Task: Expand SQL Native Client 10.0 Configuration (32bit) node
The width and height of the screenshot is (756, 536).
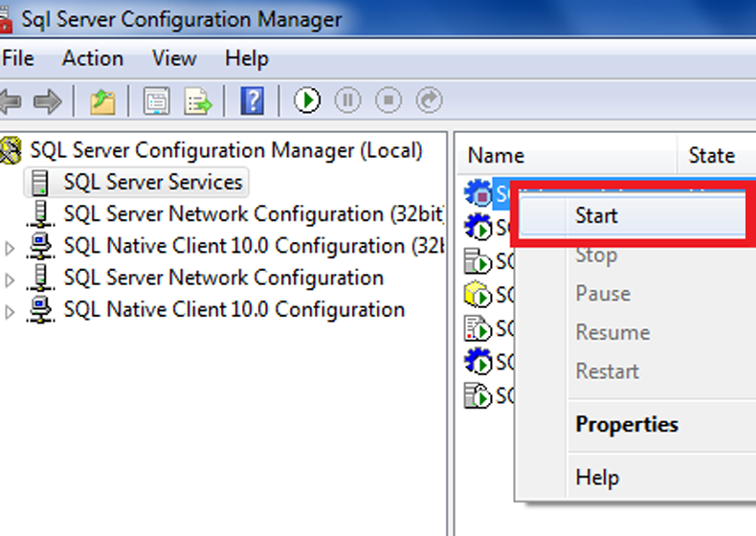Action: point(11,248)
